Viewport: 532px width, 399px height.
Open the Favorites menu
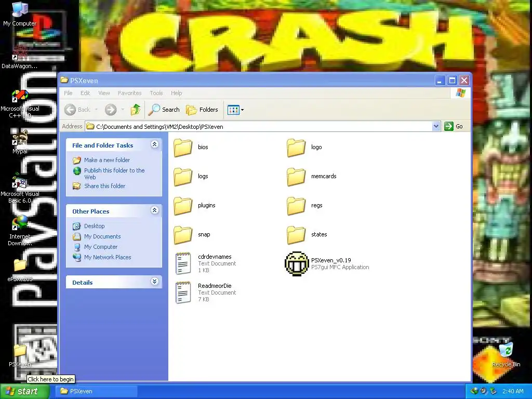[129, 93]
